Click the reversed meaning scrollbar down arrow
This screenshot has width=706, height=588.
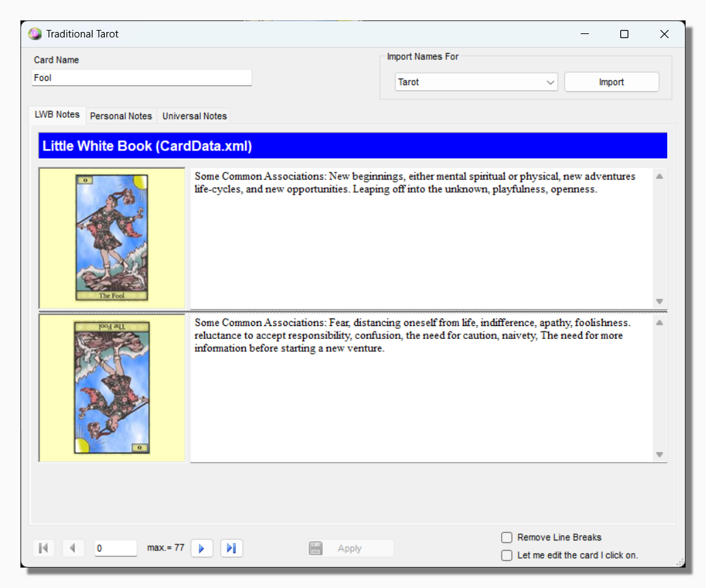click(x=660, y=455)
